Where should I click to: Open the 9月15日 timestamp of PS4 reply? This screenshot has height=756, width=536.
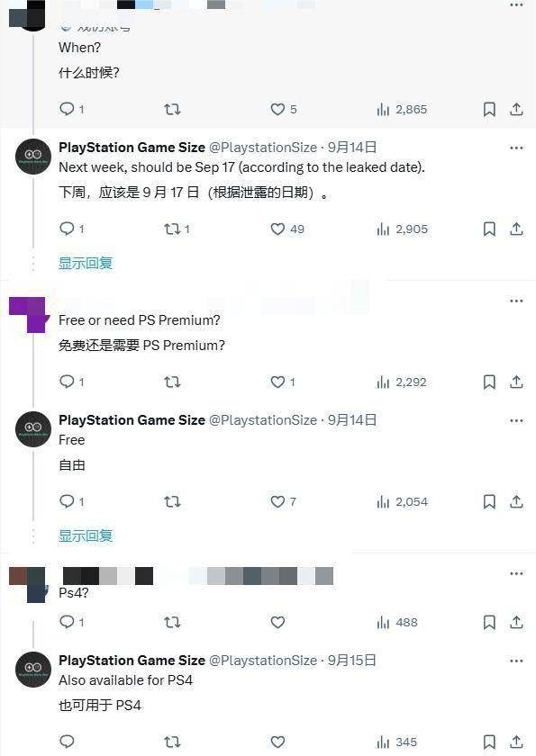(x=352, y=660)
